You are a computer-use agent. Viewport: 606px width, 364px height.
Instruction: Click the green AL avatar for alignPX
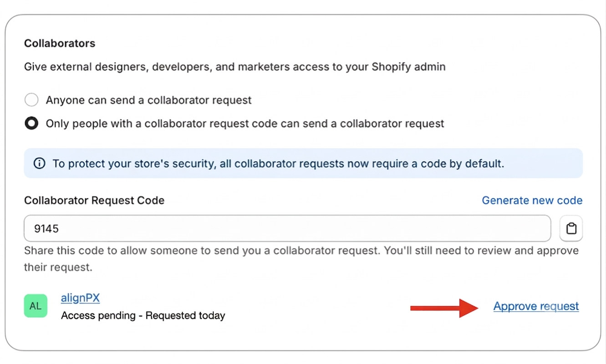tap(36, 306)
